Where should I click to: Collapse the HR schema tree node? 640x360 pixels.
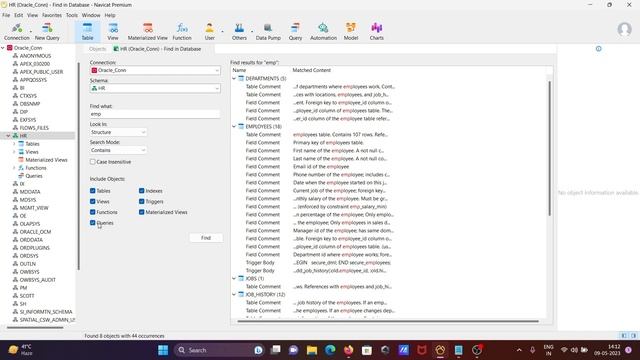(x=8, y=136)
